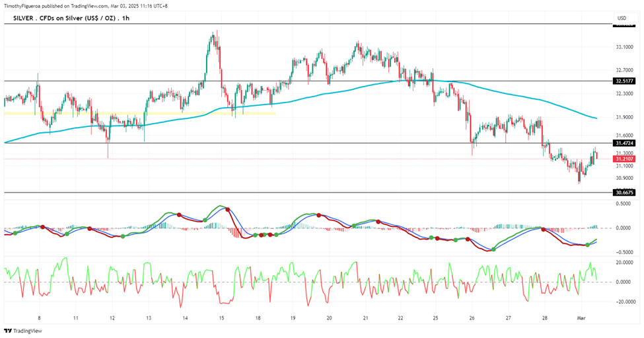644x338 pixels.
Task: Click the 30.6675 horizontal line price label
Action: [x=624, y=192]
